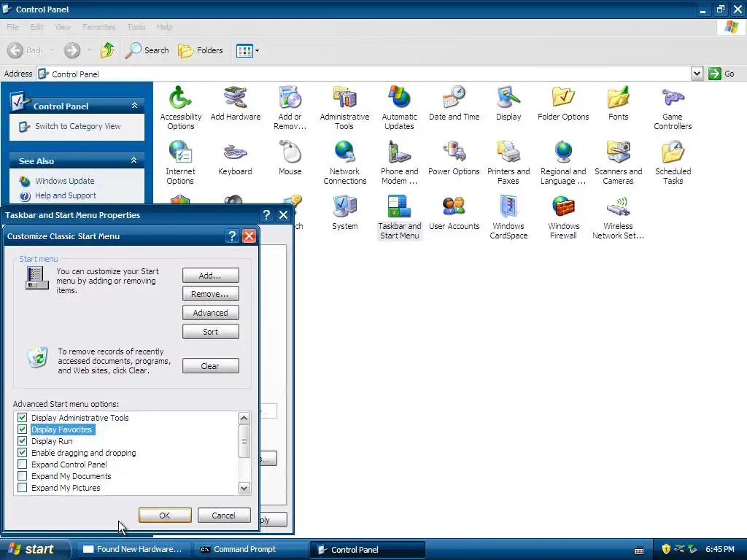Uncheck Enable dragging and dropping
Image resolution: width=747 pixels, height=560 pixels.
[22, 452]
